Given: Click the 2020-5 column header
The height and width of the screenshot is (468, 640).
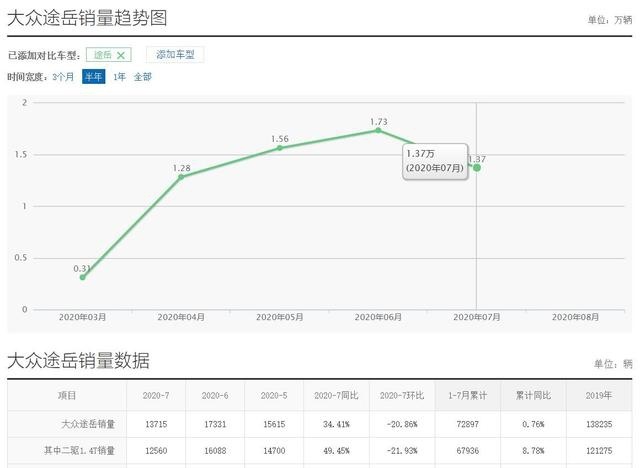Looking at the screenshot, I should click(x=274, y=395).
